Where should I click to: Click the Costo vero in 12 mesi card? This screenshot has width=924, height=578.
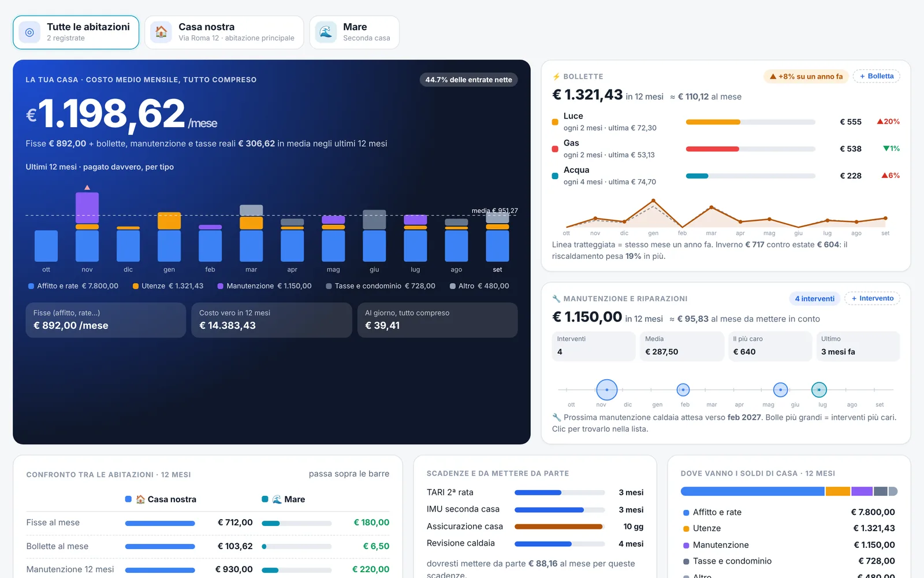coord(271,320)
